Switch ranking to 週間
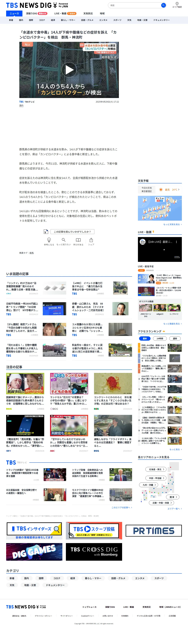Image resolution: width=188 pixels, height=644 pixels. 175,338
